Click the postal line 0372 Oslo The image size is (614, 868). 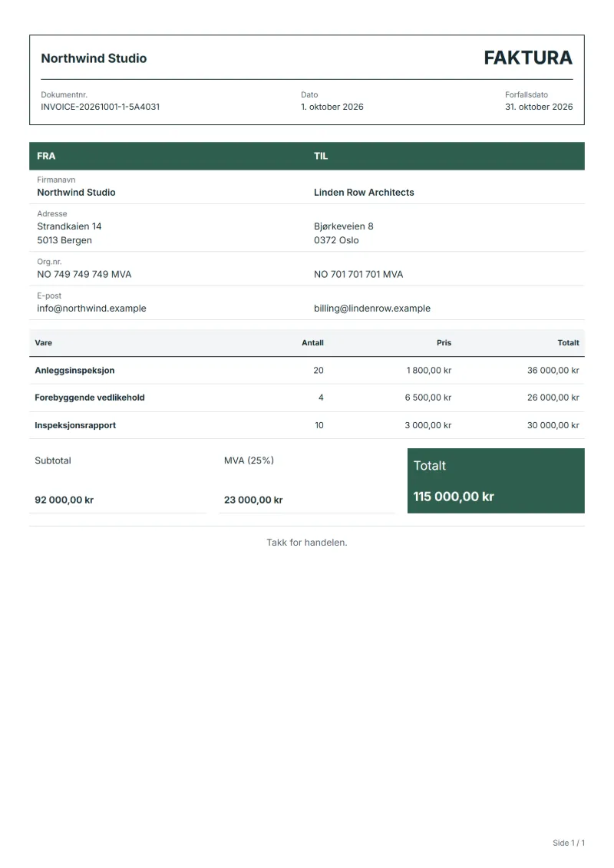click(336, 240)
